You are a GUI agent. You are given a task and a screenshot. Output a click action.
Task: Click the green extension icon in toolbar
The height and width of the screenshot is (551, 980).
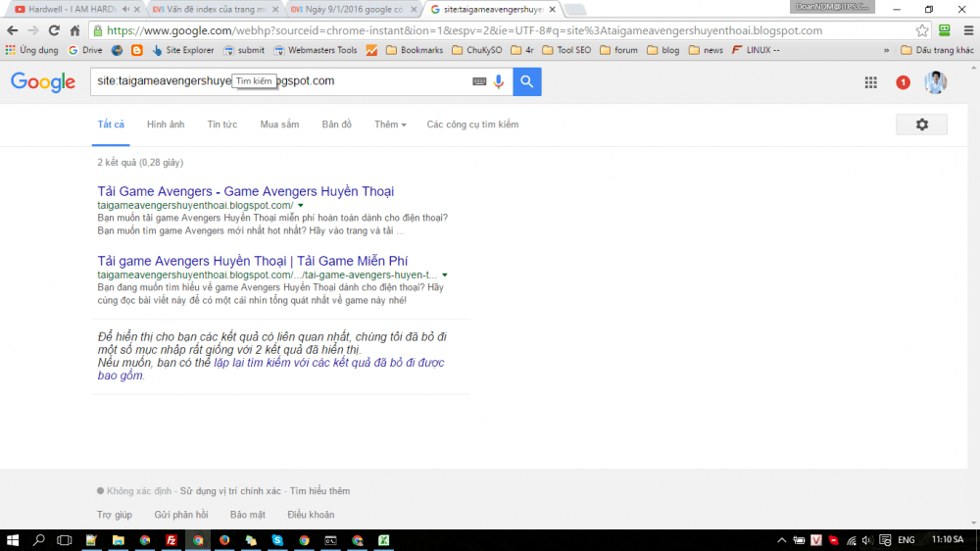click(945, 30)
